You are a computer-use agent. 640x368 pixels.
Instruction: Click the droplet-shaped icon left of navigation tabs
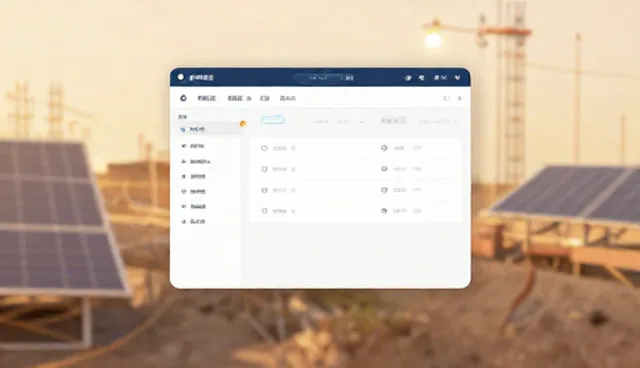coord(183,98)
